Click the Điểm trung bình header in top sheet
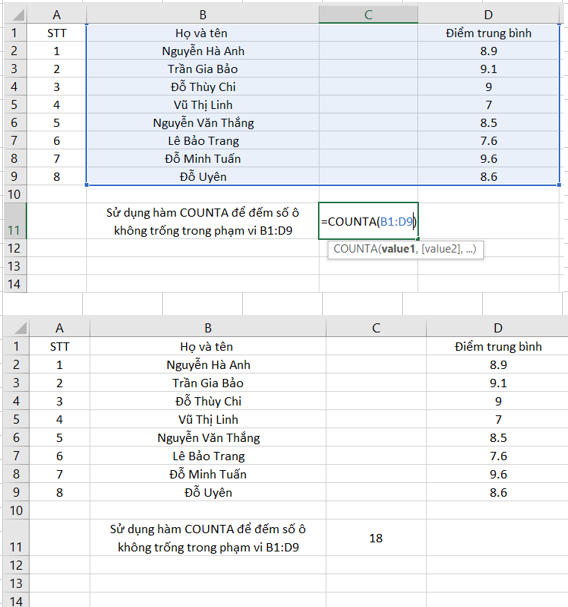This screenshot has height=607, width=568. [488, 33]
